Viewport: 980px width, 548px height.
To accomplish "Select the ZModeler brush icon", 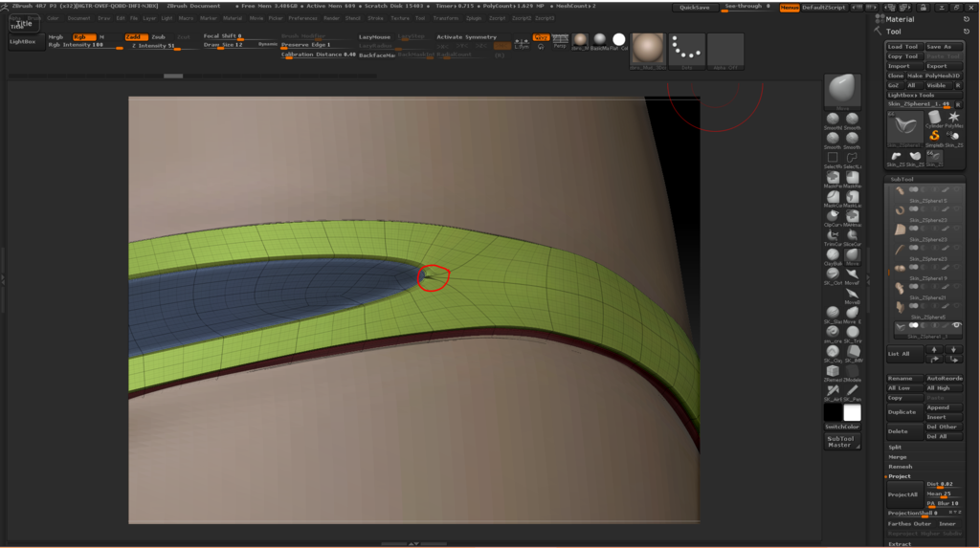I will pyautogui.click(x=852, y=372).
